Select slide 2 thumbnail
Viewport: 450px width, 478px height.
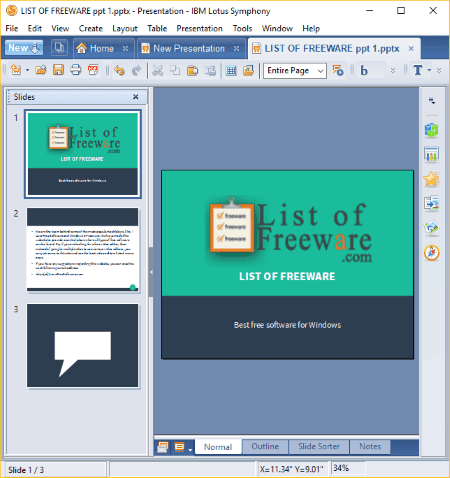tap(83, 250)
